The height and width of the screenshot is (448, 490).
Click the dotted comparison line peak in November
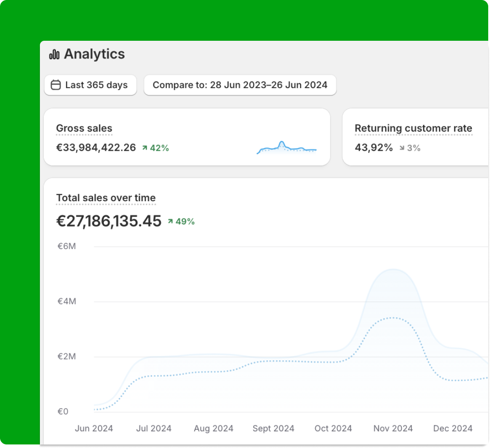point(393,318)
